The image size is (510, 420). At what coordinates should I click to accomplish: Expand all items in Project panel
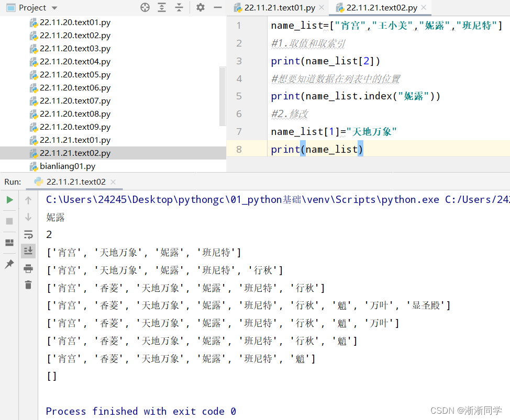click(x=162, y=7)
